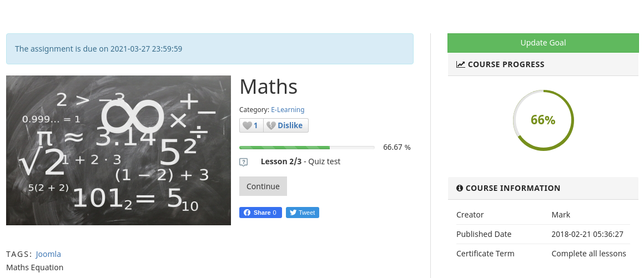This screenshot has height=278, width=644.
Task: Click the assignment due date notice
Action: [x=210, y=49]
